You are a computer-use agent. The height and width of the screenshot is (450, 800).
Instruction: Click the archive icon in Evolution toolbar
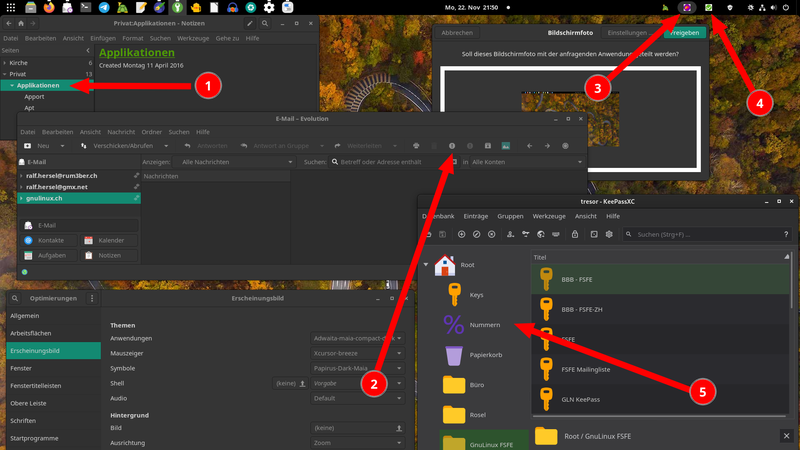tap(488, 146)
